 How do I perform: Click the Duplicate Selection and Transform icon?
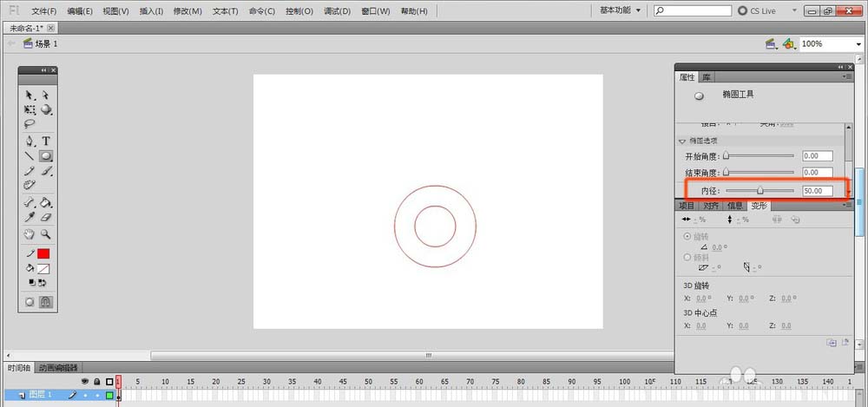pos(831,343)
